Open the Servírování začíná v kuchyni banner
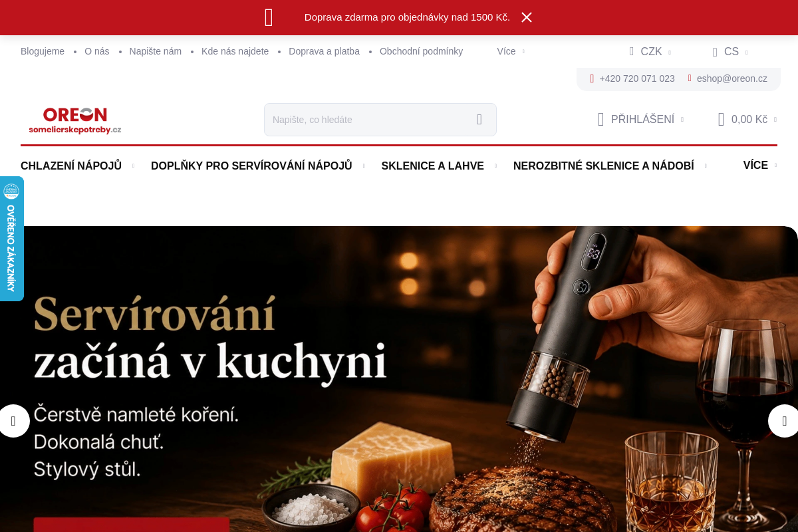The height and width of the screenshot is (532, 798). 399,379
